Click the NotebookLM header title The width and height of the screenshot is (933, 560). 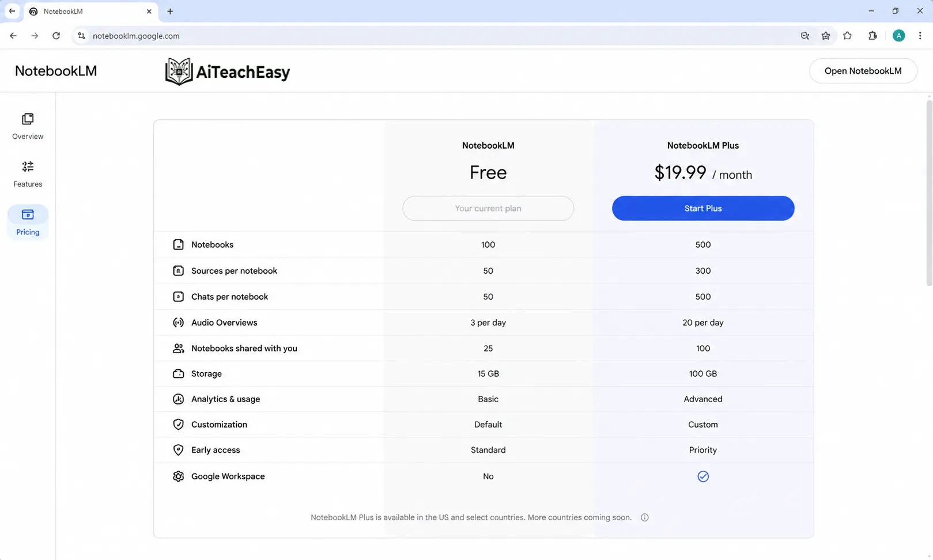(x=56, y=71)
